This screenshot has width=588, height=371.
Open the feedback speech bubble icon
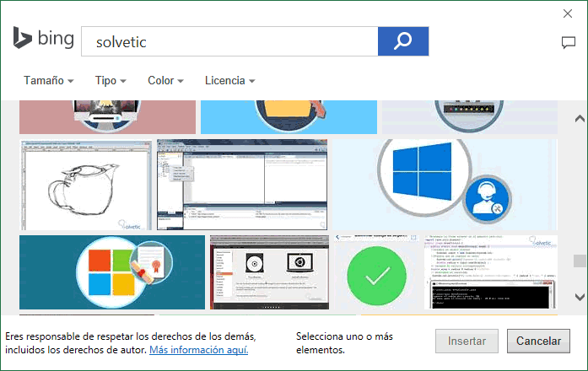569,43
